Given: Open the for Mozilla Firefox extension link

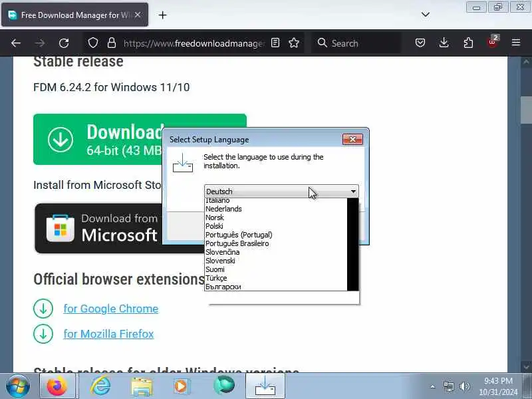Looking at the screenshot, I should click(x=108, y=334).
